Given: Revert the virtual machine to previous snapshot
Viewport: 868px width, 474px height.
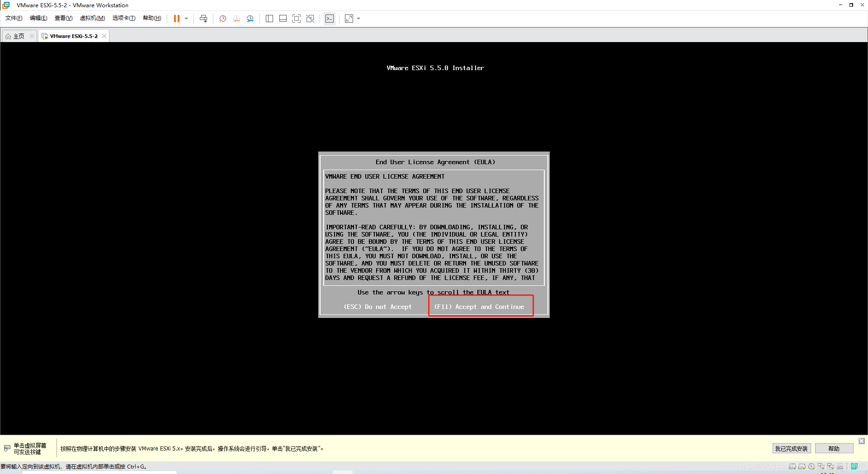Looking at the screenshot, I should click(236, 19).
